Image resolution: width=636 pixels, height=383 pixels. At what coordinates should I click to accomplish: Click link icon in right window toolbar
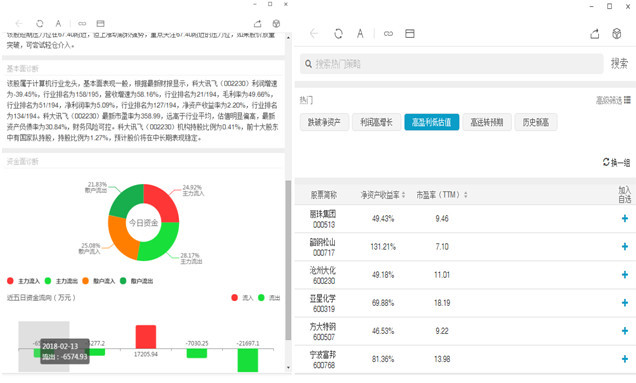pyautogui.click(x=388, y=33)
